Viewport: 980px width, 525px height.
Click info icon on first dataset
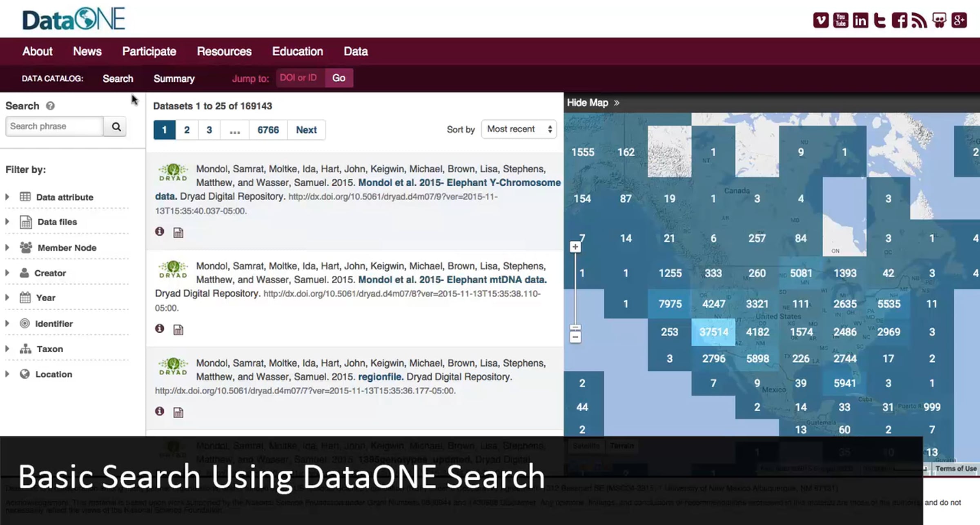160,232
